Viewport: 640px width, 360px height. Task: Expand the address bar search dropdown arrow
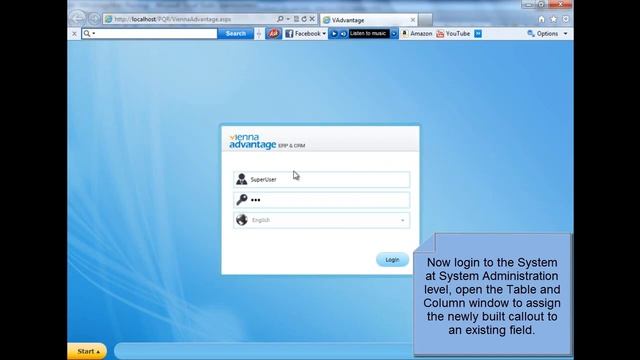point(288,19)
